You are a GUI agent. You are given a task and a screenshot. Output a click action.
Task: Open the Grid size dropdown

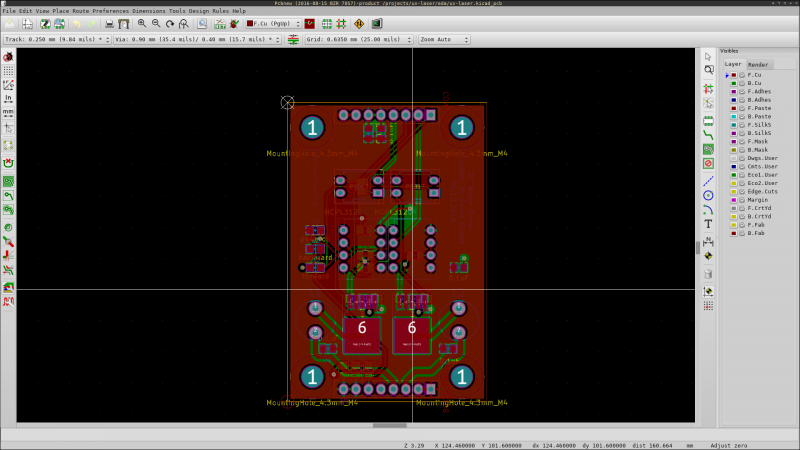359,39
